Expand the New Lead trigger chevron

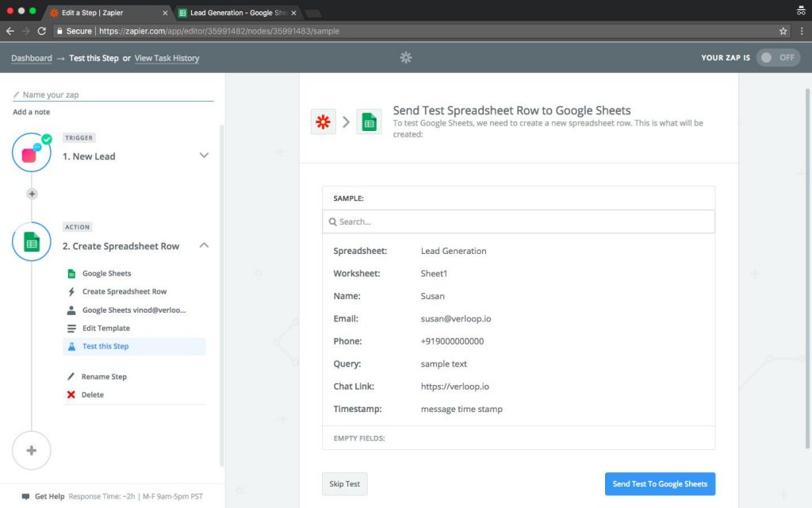(x=204, y=155)
